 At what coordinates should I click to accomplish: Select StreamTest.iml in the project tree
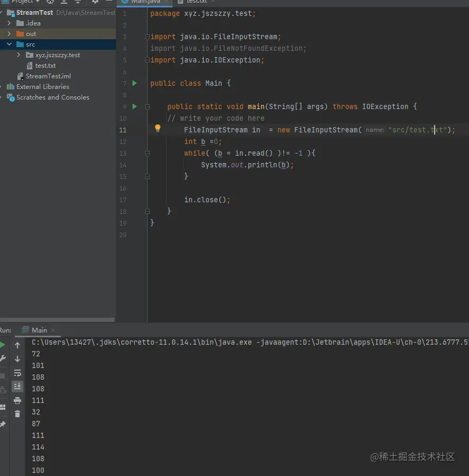48,76
